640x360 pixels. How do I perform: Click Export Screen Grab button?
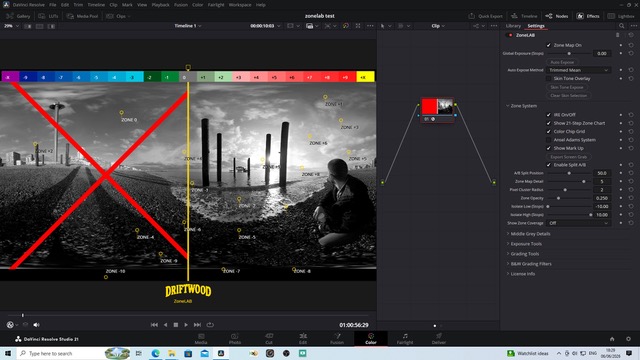tap(569, 157)
